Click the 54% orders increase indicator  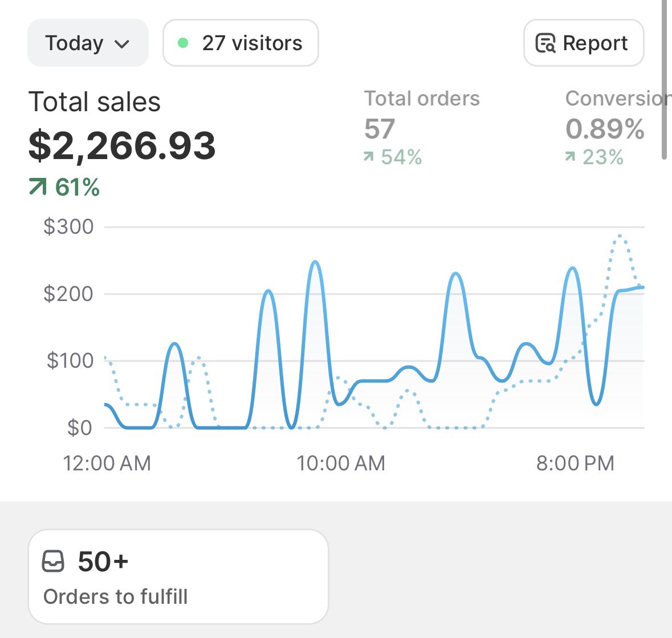[393, 157]
